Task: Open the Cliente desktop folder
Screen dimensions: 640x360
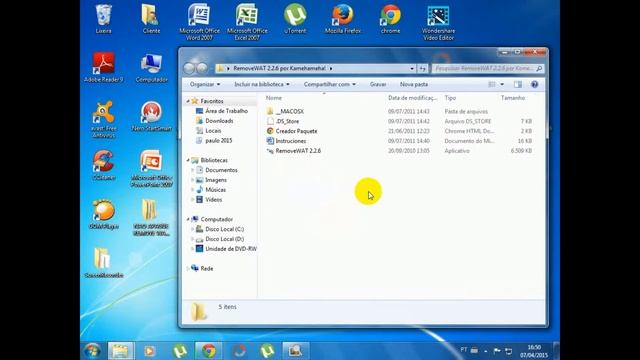Action: 151,18
